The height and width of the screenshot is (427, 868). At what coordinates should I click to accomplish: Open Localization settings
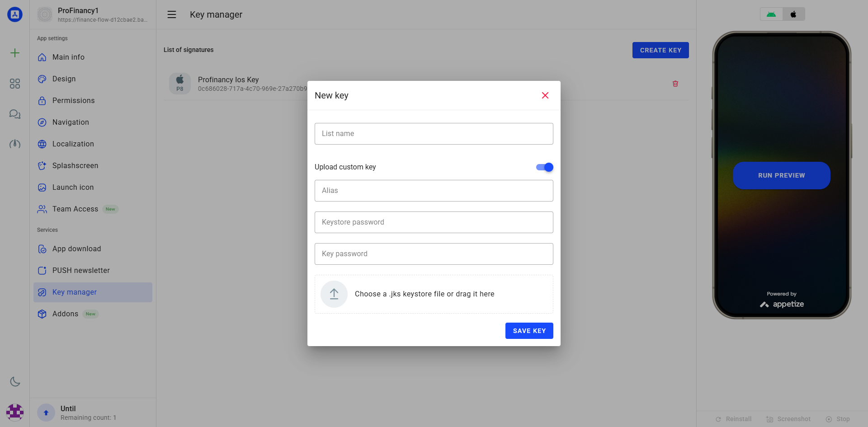(93, 144)
